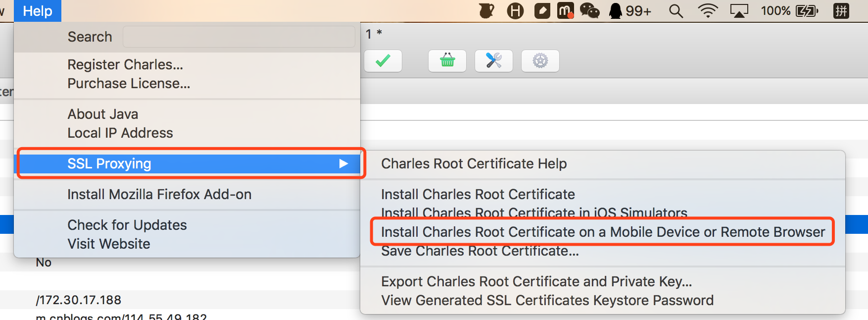Viewport: 868px width, 320px height.
Task: Open the Spotlight search magnifier in menu bar
Action: point(676,11)
